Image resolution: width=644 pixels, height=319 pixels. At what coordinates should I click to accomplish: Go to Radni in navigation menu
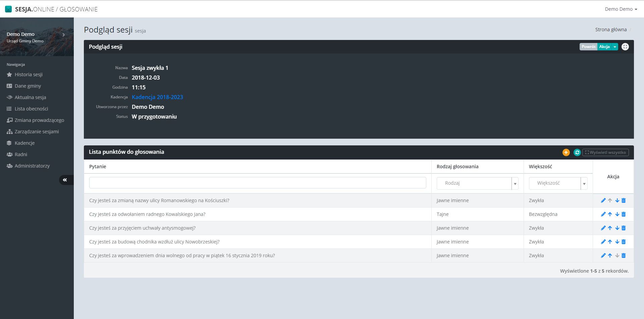pos(21,154)
